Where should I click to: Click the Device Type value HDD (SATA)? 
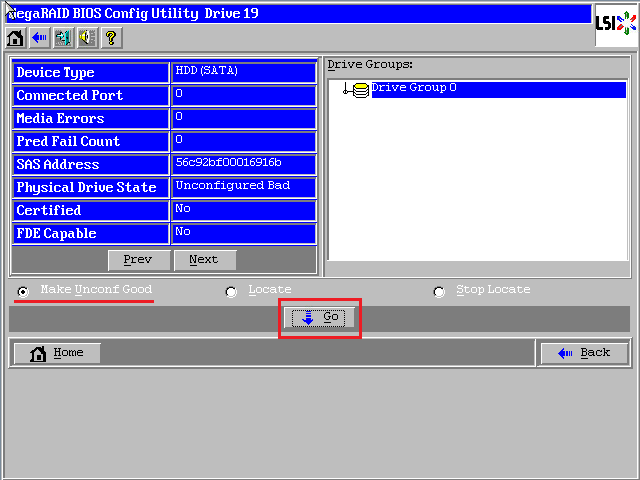click(244, 72)
